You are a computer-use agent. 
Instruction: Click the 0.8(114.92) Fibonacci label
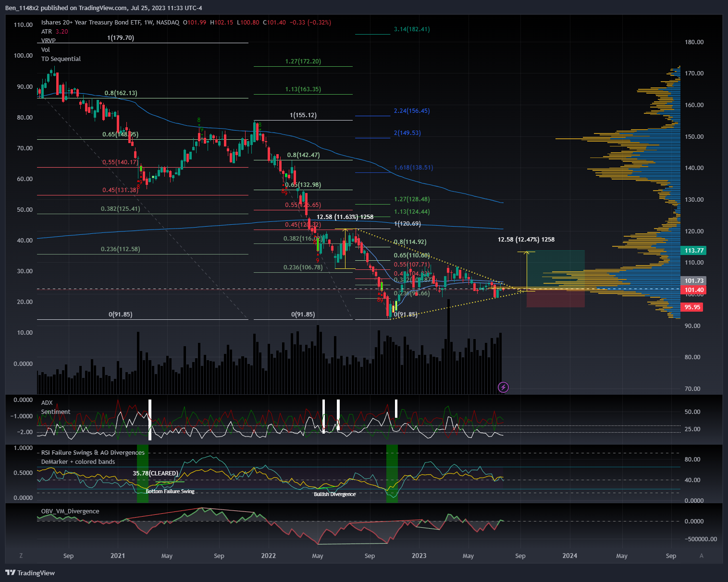click(410, 242)
